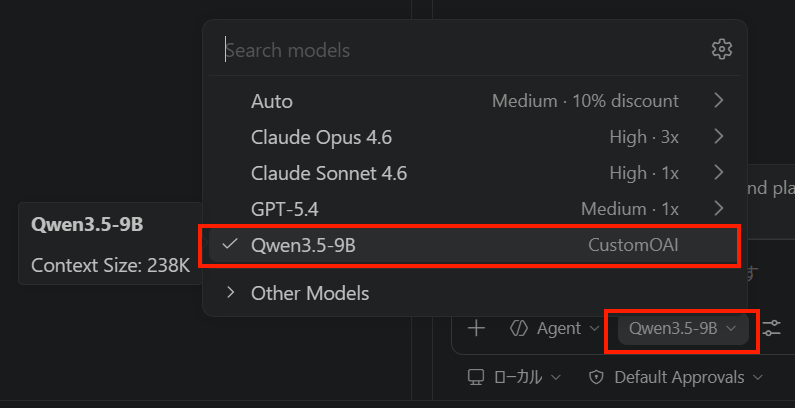Click the monitor icon beside ローカル

click(476, 377)
